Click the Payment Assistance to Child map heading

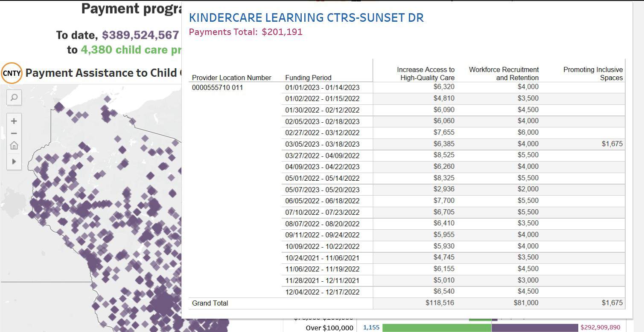[101, 73]
